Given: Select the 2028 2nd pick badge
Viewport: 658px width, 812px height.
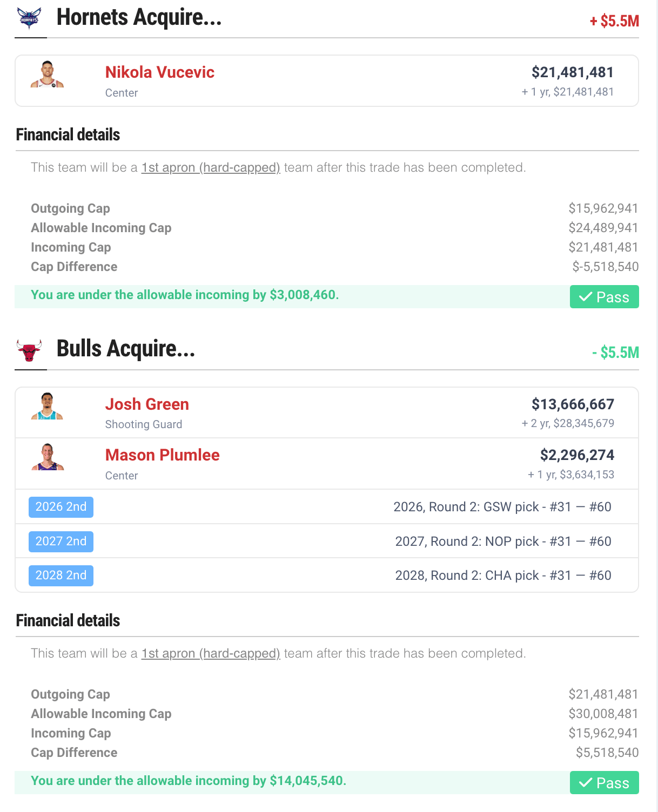Looking at the screenshot, I should [61, 576].
